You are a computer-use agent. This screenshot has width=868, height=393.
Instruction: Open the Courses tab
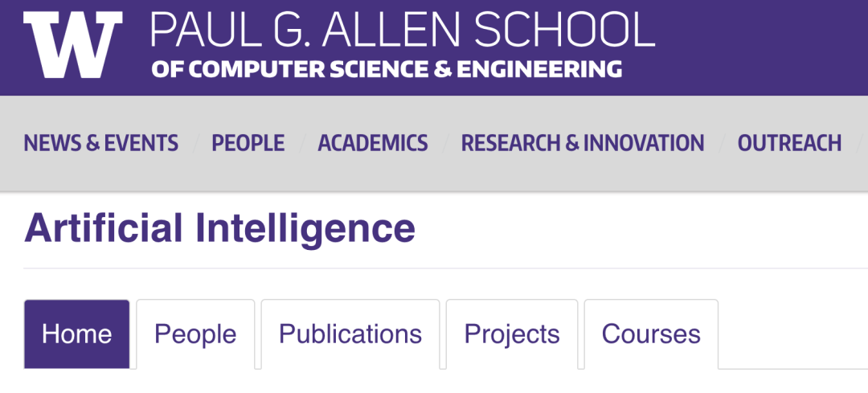pos(651,334)
